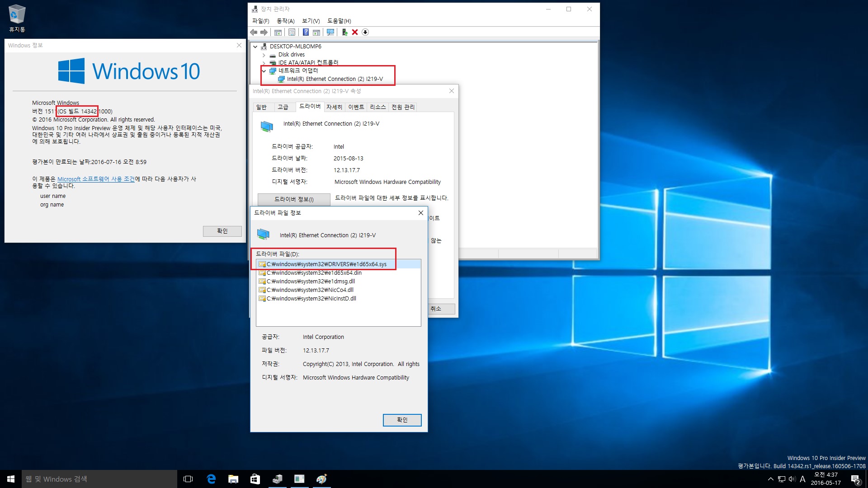
Task: Open the clock and date in the taskbar
Action: pyautogui.click(x=826, y=479)
